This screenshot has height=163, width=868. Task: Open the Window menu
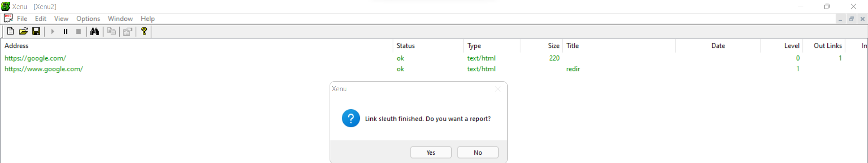point(120,19)
